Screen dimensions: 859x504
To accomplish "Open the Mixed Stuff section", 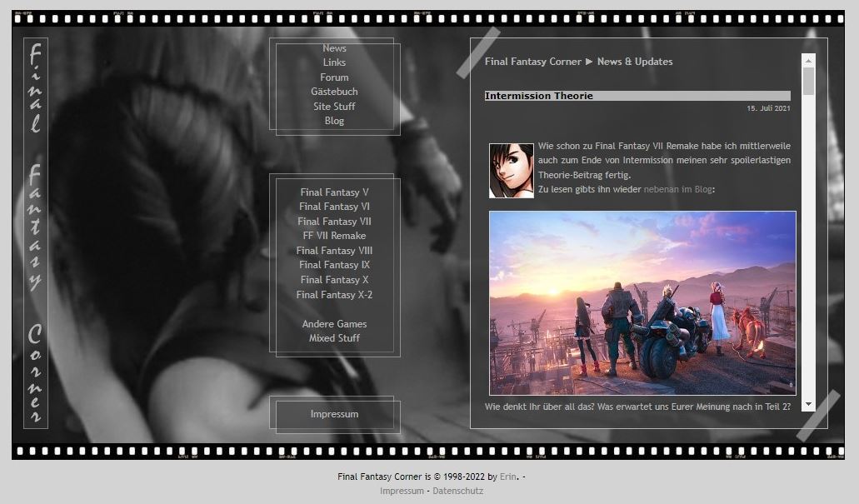I will 334,338.
